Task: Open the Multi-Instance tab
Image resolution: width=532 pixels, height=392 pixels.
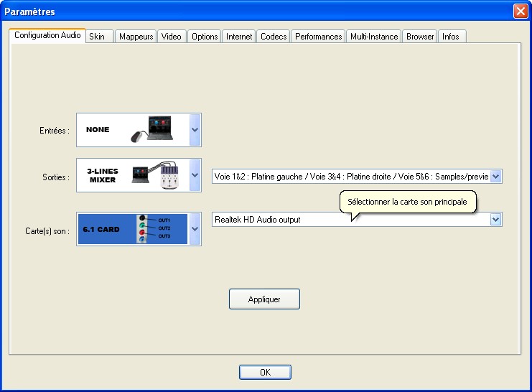Action: [x=374, y=37]
